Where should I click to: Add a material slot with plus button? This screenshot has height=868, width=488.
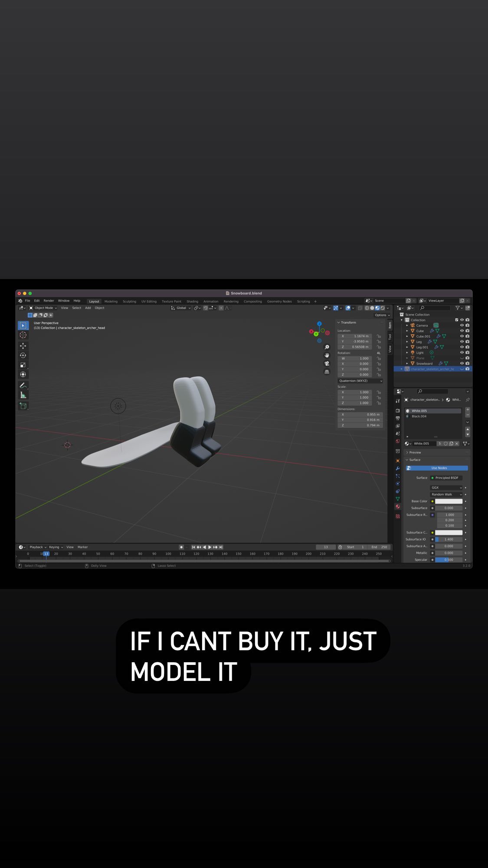click(x=468, y=410)
